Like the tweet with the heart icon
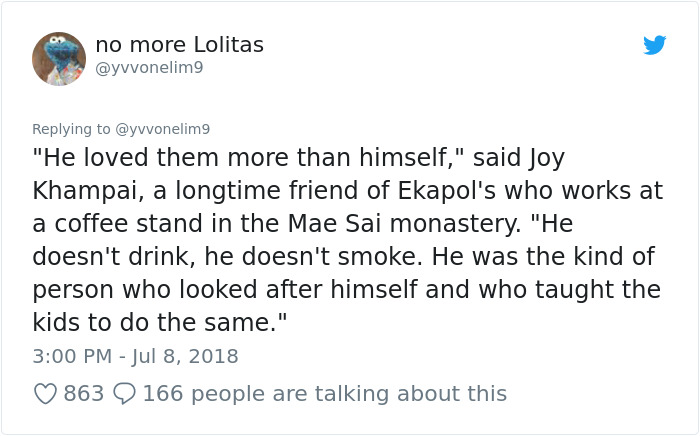Viewport: 700px width, 436px height. 46,394
